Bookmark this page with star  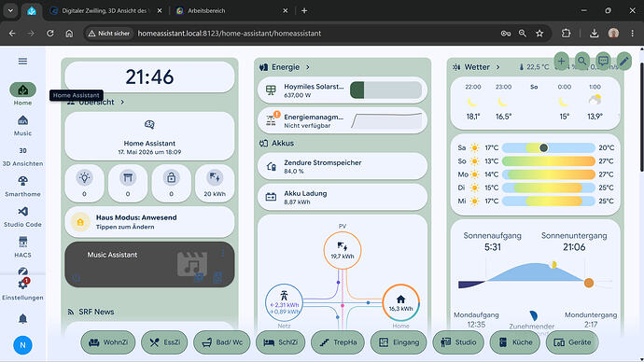tap(539, 34)
